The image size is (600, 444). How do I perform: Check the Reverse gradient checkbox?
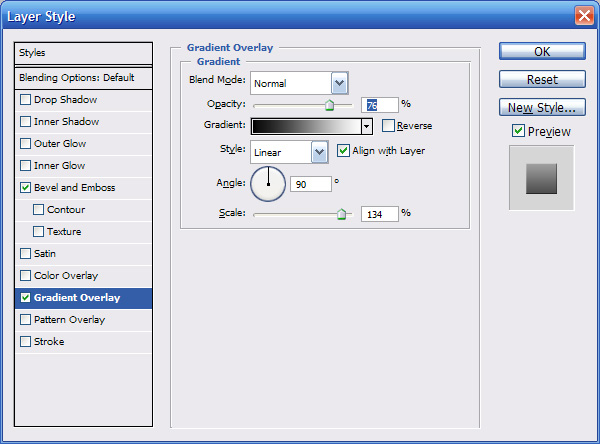click(388, 126)
